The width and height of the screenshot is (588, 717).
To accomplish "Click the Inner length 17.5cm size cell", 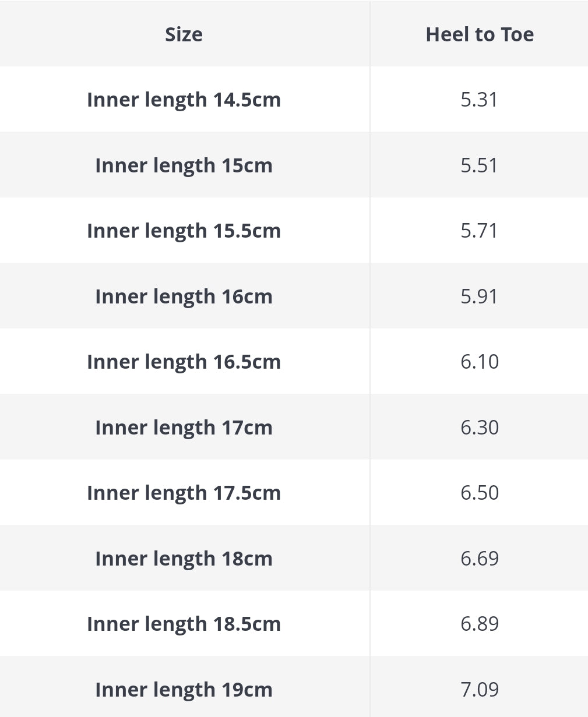I will pyautogui.click(x=184, y=493).
